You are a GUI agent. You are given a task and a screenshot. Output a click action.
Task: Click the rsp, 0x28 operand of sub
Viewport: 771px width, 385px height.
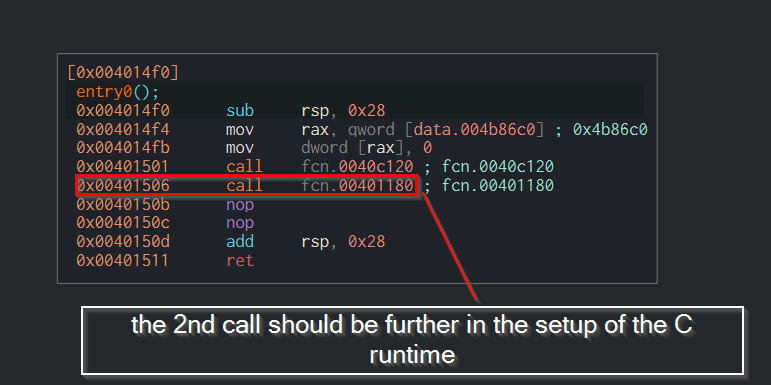(x=343, y=111)
